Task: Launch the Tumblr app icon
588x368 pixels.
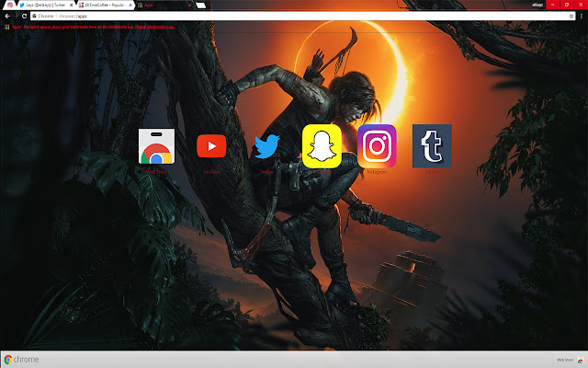Action: 432,146
